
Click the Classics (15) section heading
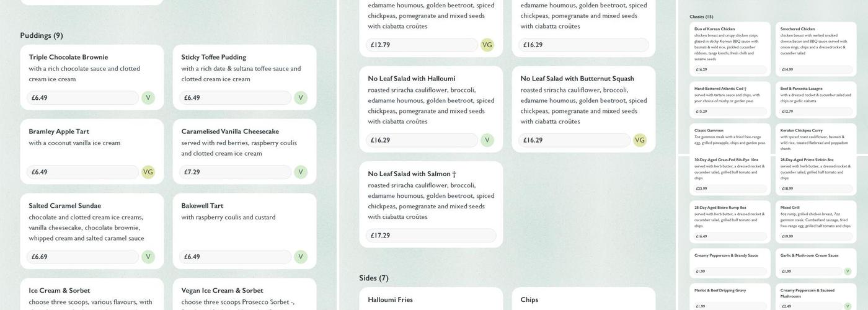tap(701, 17)
